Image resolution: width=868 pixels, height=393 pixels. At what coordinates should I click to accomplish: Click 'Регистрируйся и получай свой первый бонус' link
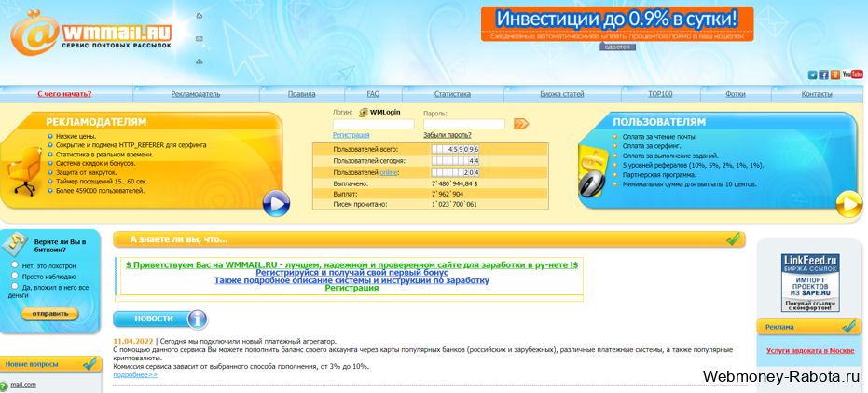(352, 273)
